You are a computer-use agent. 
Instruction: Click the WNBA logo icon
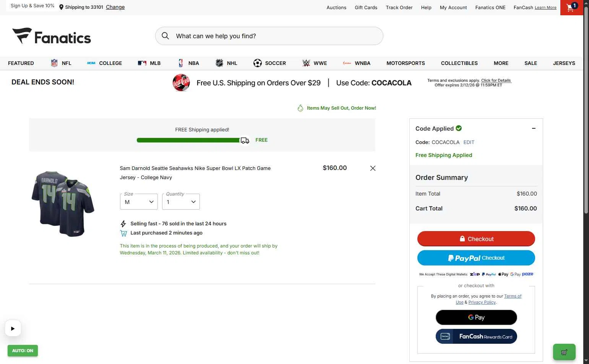(347, 63)
